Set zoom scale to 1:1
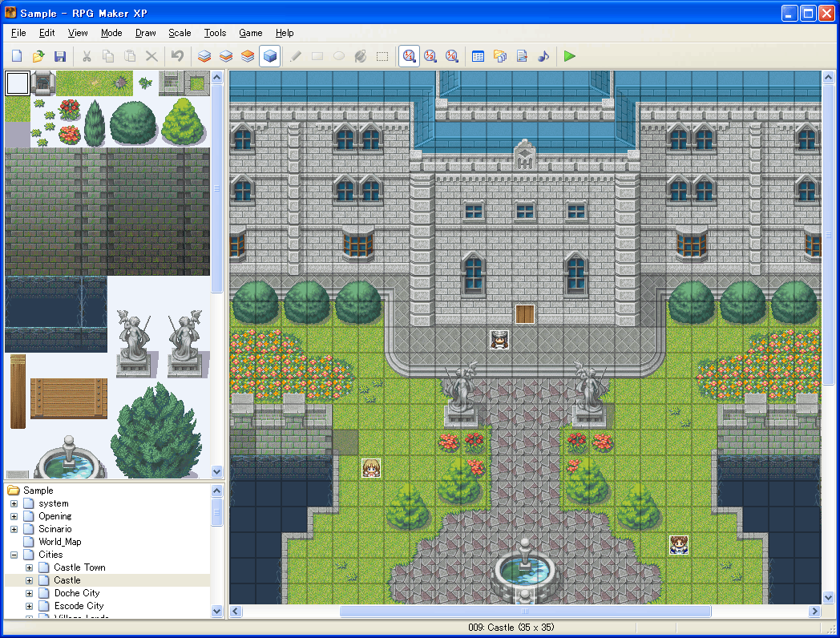 (x=409, y=56)
